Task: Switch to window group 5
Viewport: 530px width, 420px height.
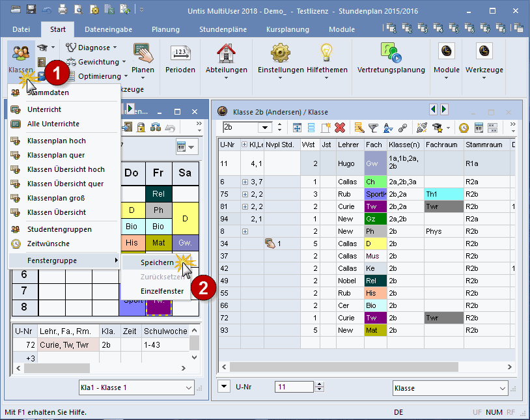Action: [454, 28]
